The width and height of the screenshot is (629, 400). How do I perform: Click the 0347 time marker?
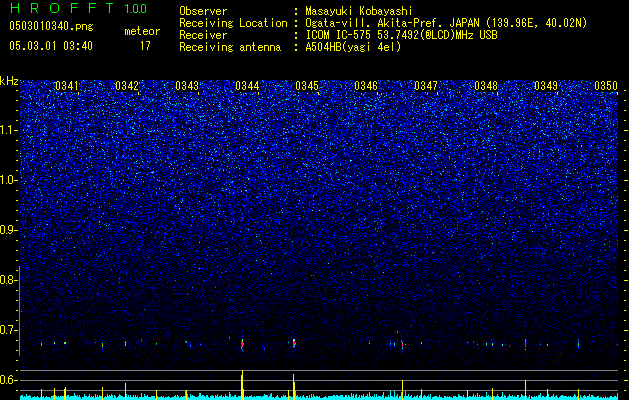(426, 86)
